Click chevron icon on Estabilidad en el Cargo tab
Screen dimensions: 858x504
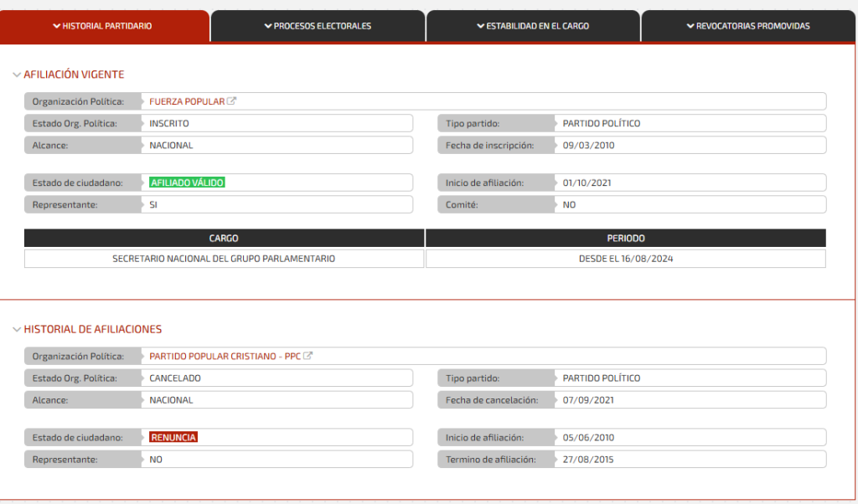click(481, 26)
